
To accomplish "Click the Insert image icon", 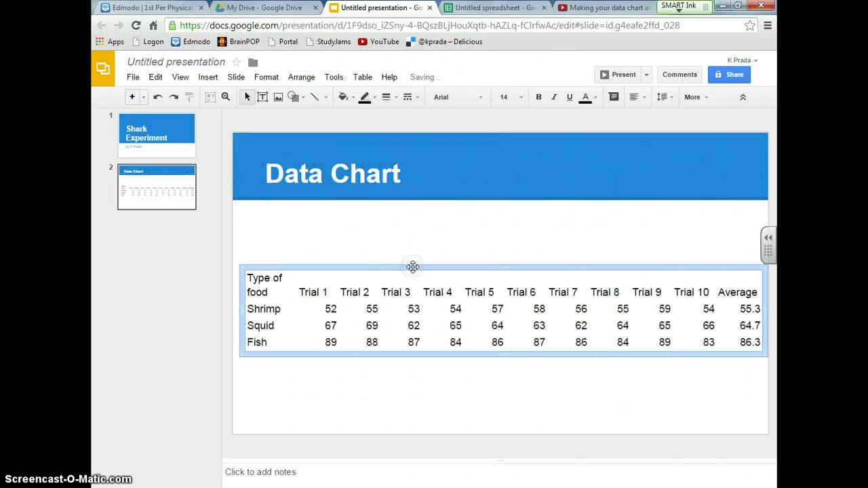I will pos(278,97).
